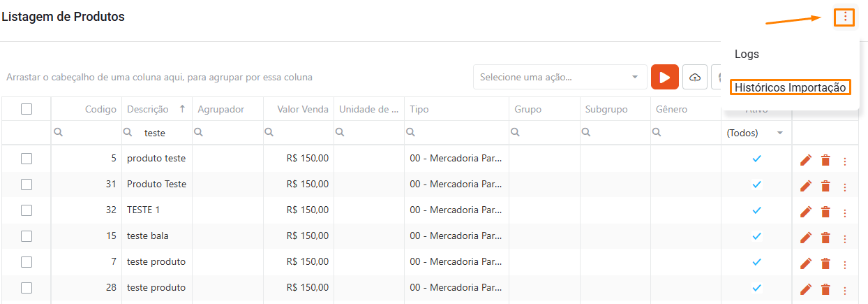Open more options for 'TESTE 1' row
The image size is (868, 304).
tap(845, 212)
